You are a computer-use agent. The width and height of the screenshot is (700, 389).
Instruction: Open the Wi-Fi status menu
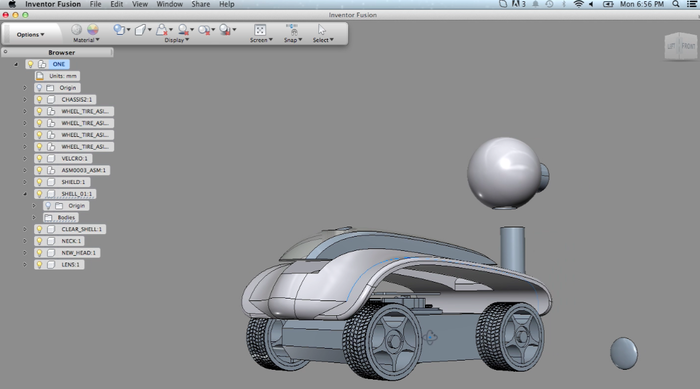(578, 4)
